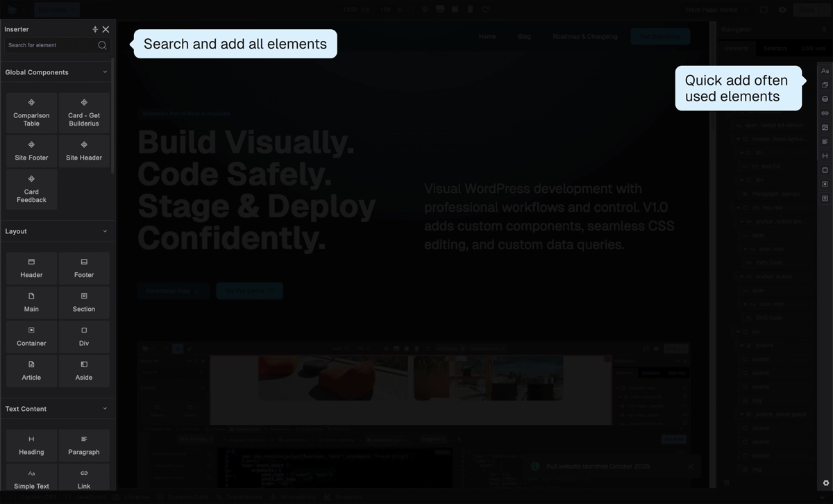Switch to mobile viewport preview
Screen dimensions: 833x504
pos(471,9)
